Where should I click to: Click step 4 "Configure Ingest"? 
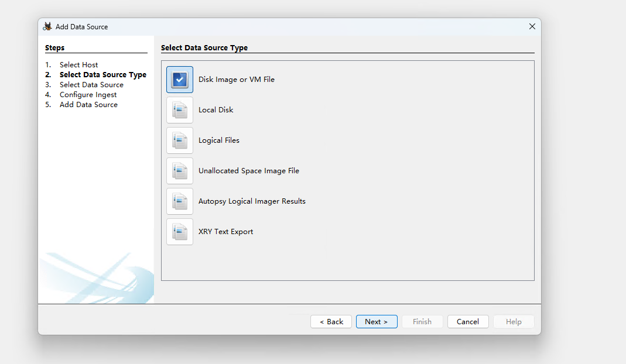[88, 95]
